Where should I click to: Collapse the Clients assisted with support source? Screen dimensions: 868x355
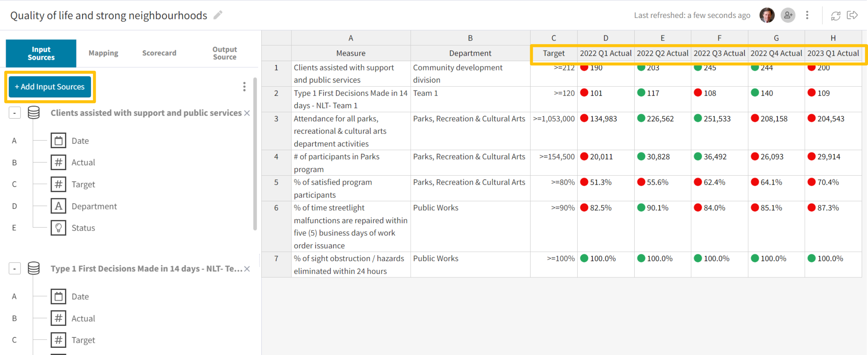click(14, 112)
